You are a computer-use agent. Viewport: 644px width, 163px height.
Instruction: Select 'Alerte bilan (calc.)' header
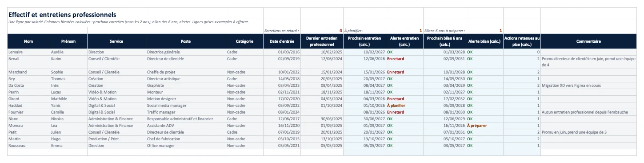[x=484, y=41]
